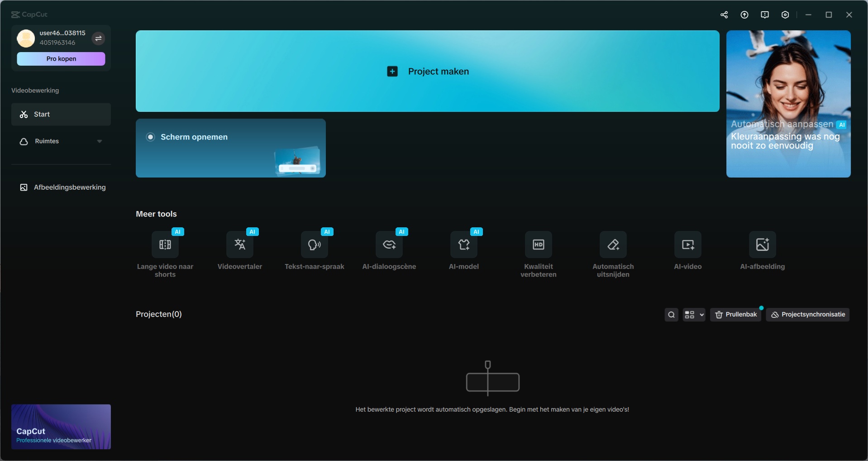Open the AI-video tool
This screenshot has height=461, width=868.
688,245
